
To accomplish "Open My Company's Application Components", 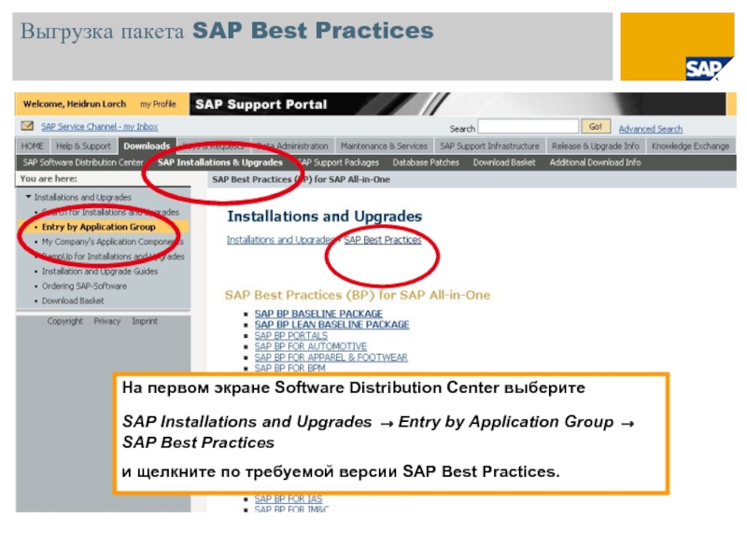I will 112,242.
